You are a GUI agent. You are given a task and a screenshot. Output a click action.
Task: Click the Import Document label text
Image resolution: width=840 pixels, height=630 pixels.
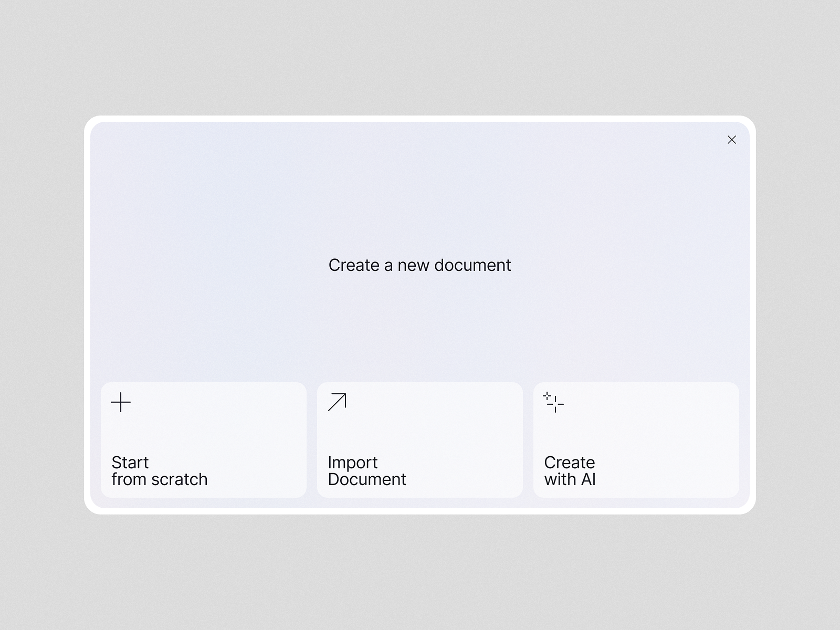[366, 471]
